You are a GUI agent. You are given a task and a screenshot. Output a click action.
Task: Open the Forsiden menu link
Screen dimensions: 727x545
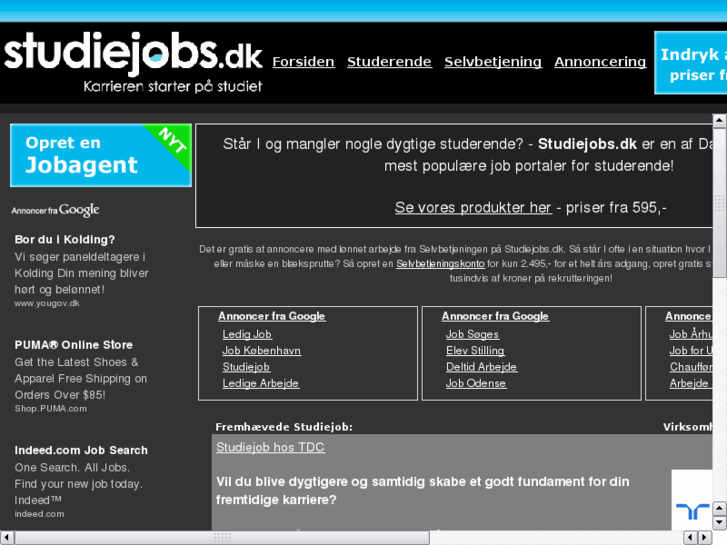[x=303, y=62]
